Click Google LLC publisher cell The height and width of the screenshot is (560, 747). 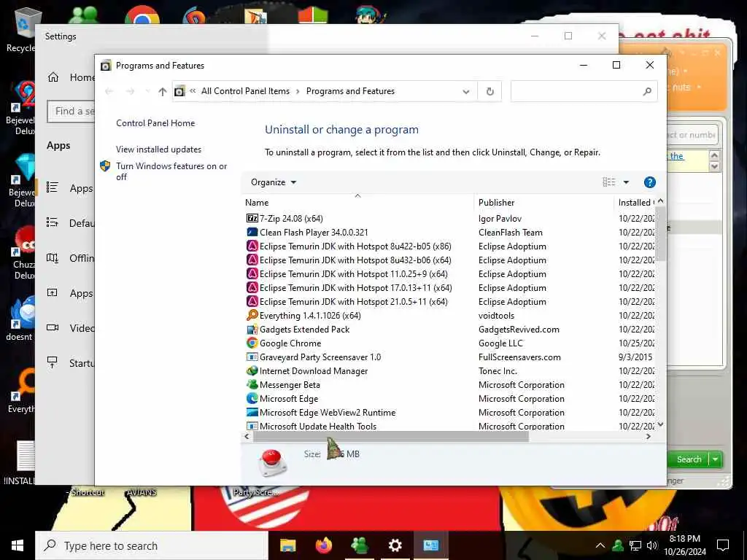(x=500, y=343)
